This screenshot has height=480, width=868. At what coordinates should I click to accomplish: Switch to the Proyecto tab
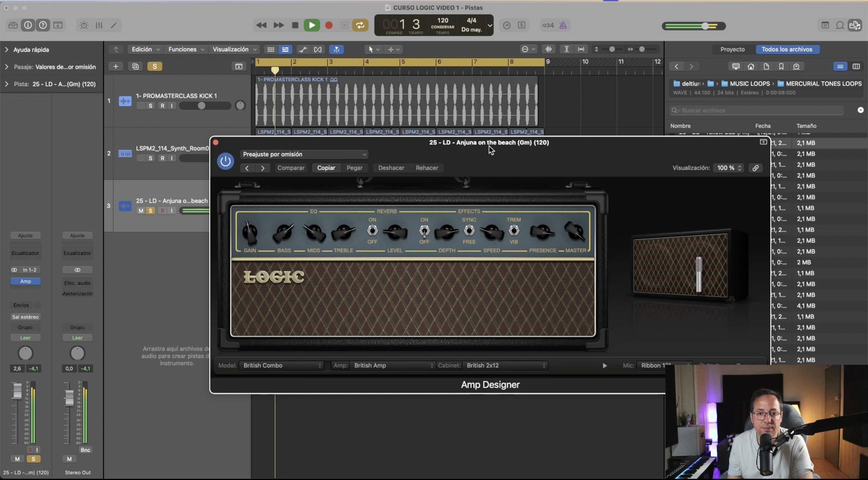(732, 49)
